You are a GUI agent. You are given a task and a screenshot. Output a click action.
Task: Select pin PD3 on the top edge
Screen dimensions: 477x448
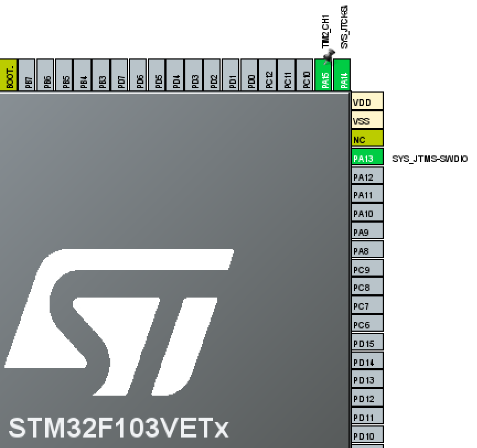[x=194, y=75]
